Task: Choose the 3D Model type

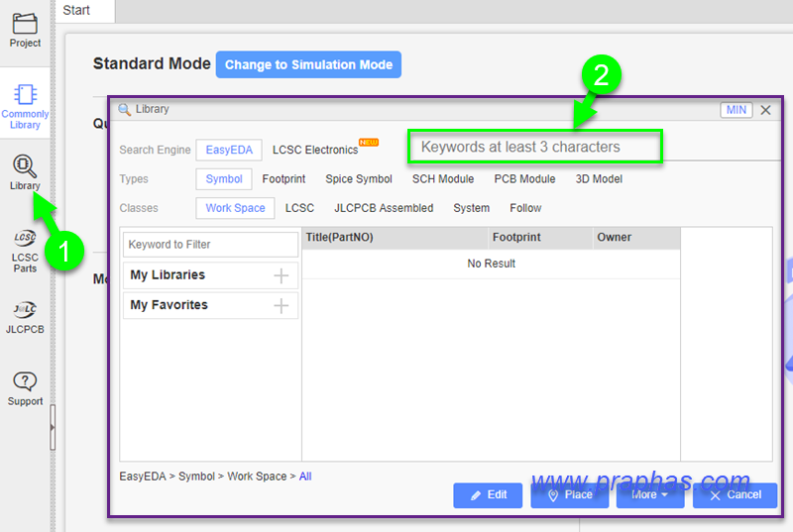Action: coord(599,179)
